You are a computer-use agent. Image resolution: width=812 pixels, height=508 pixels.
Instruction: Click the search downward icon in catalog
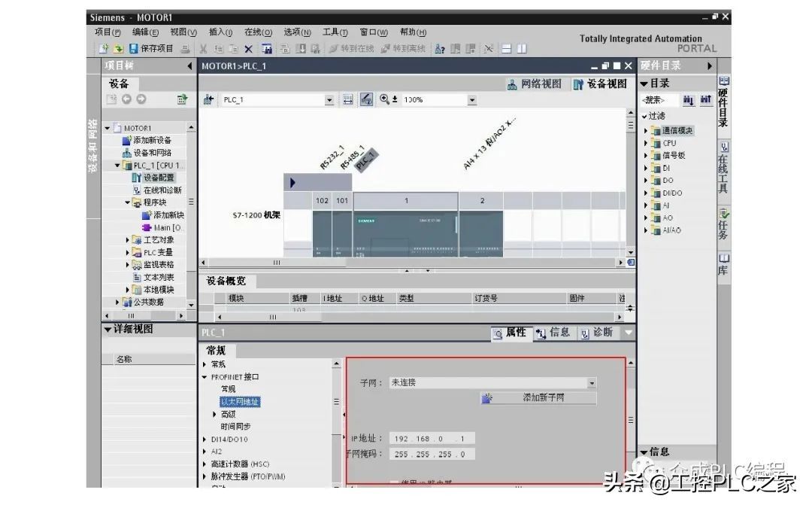point(688,99)
